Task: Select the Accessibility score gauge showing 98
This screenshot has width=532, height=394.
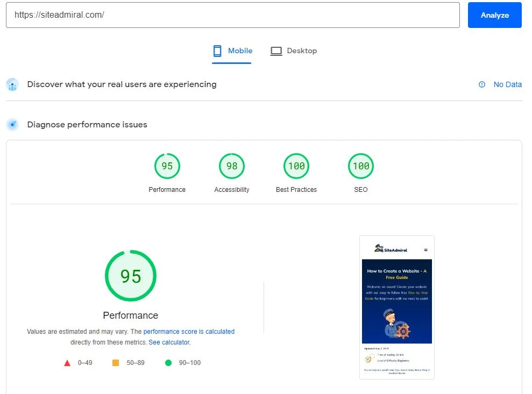Action: (231, 166)
